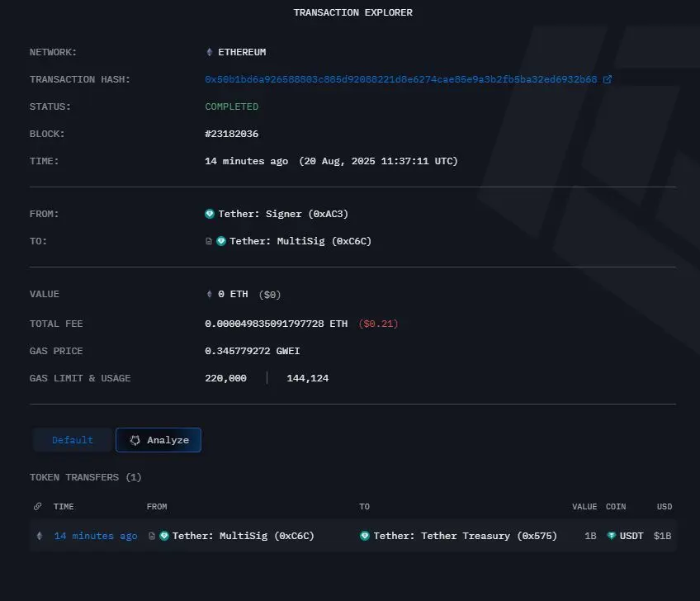
Task: Click TO column header in transfers table
Action: pos(364,507)
